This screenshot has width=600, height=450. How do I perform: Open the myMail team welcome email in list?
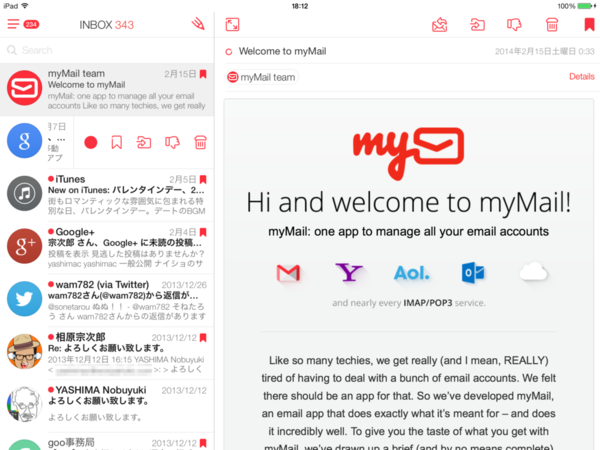pyautogui.click(x=107, y=90)
